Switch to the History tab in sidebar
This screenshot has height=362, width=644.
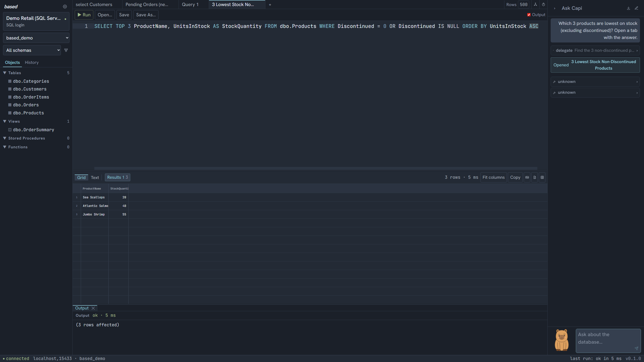tap(32, 62)
